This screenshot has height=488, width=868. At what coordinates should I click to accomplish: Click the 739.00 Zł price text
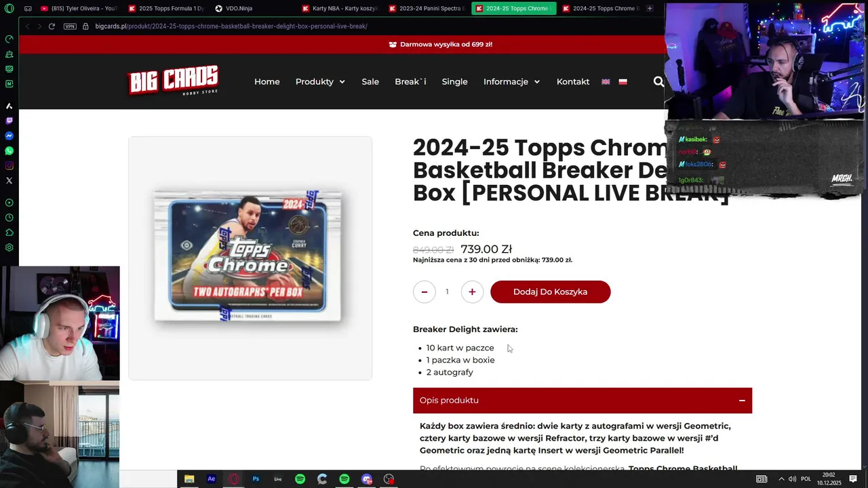point(486,249)
